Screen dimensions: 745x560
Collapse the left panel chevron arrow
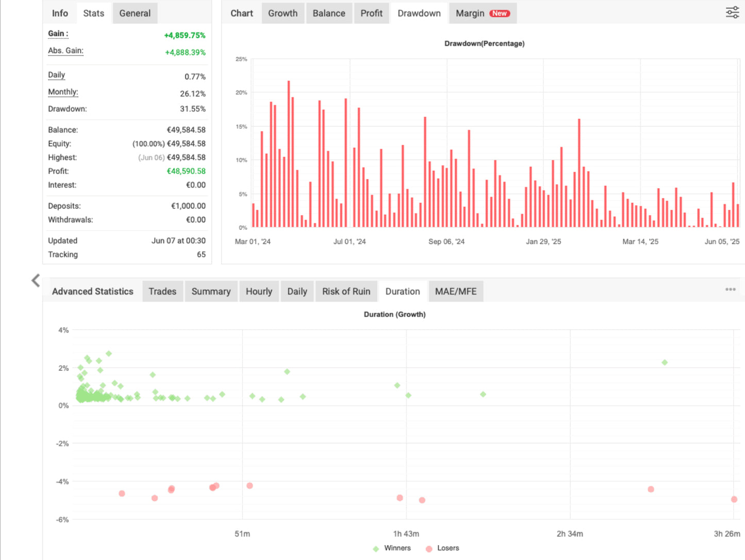[36, 281]
